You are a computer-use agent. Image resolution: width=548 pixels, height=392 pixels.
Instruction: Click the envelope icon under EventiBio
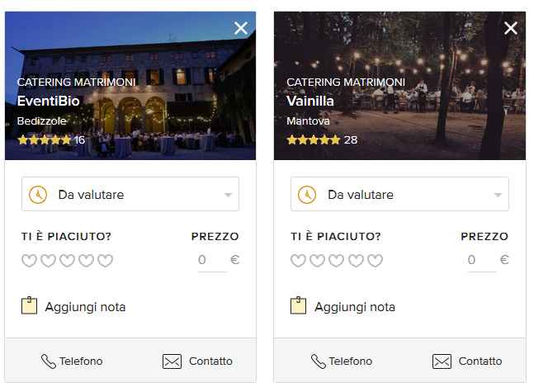172,361
